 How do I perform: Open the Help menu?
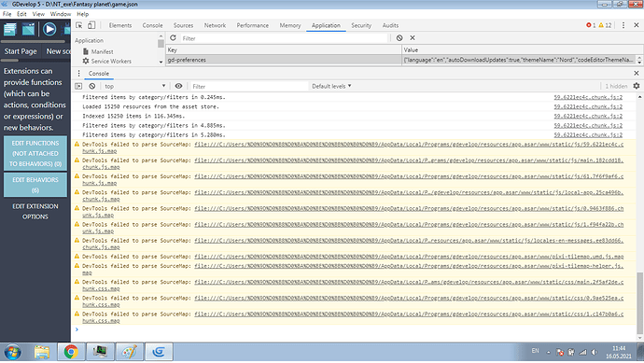[x=82, y=14]
